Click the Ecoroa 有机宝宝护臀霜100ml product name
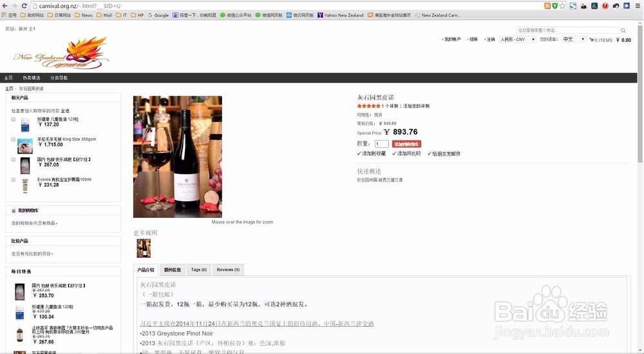This screenshot has height=354, width=644. [x=64, y=180]
